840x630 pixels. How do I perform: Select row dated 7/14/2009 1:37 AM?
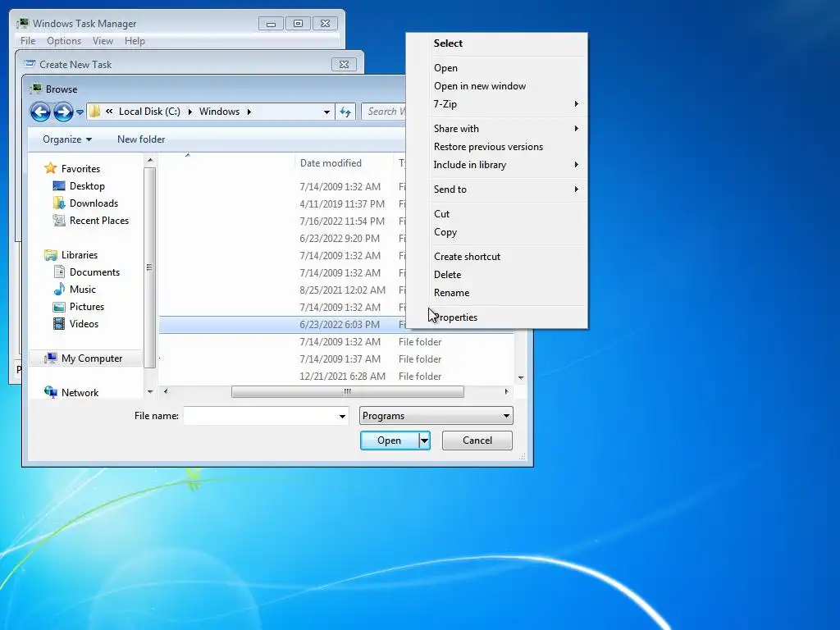(x=336, y=359)
